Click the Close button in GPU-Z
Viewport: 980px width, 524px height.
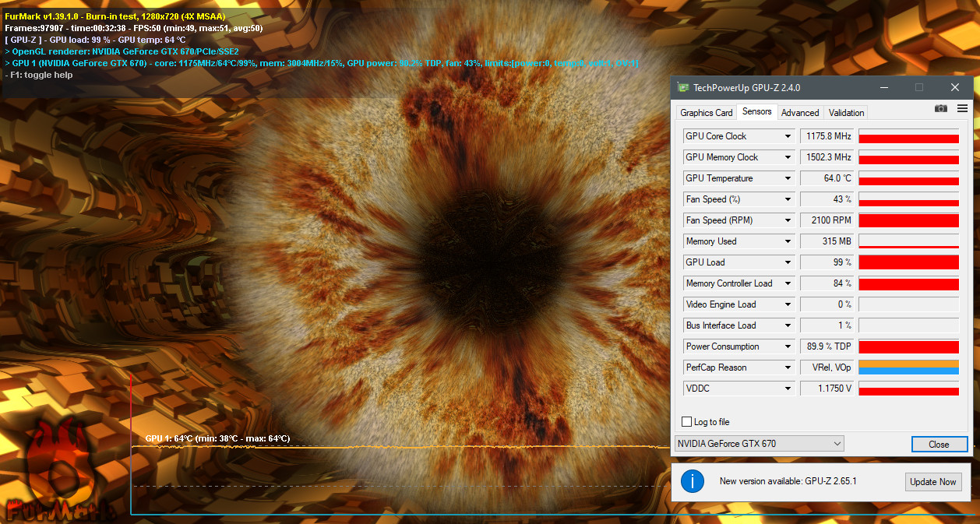pos(939,445)
